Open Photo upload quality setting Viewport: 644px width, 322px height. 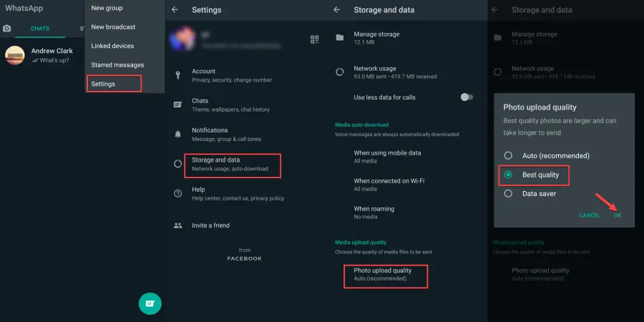coord(386,276)
